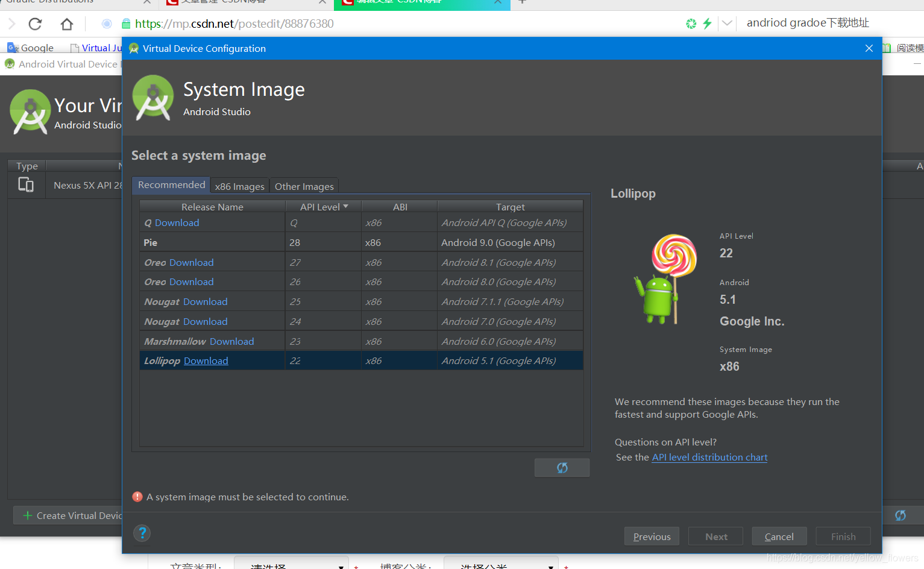Click the refresh system images button
The height and width of the screenshot is (569, 924).
click(x=562, y=468)
